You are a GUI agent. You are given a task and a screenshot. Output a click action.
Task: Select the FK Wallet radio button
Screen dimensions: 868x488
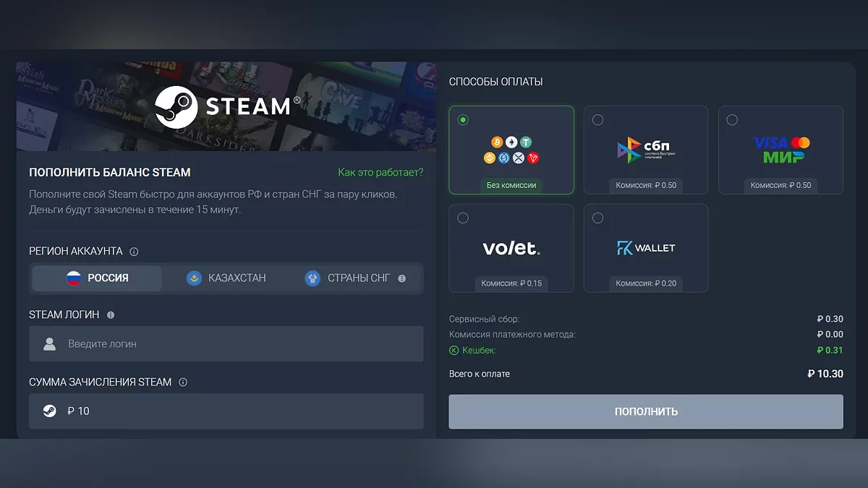(597, 218)
